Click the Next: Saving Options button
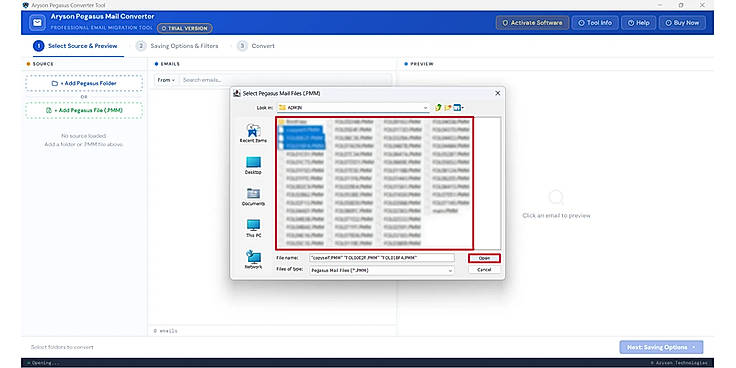 click(x=661, y=347)
